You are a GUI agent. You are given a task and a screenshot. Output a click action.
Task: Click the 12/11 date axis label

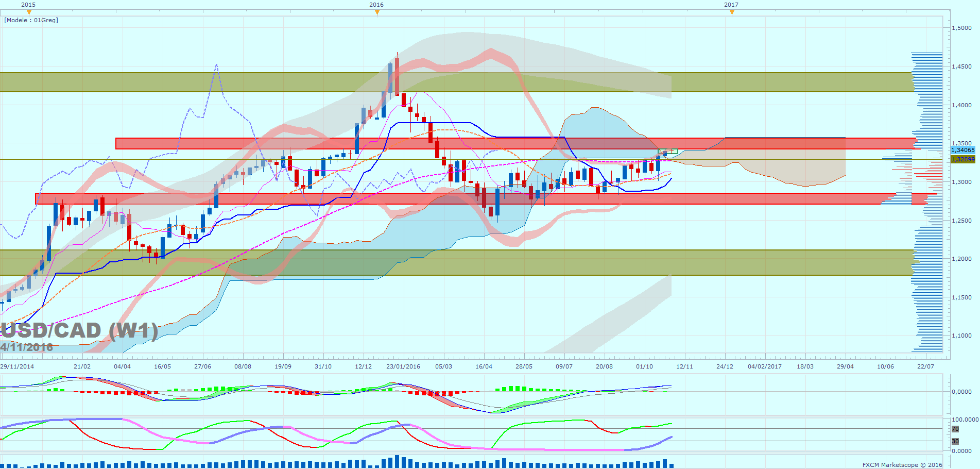685,366
